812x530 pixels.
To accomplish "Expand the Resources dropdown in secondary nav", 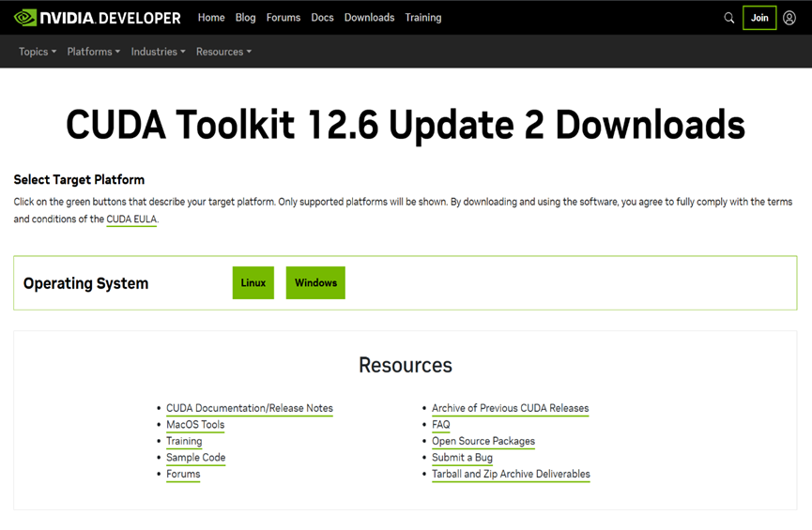I will pyautogui.click(x=223, y=52).
